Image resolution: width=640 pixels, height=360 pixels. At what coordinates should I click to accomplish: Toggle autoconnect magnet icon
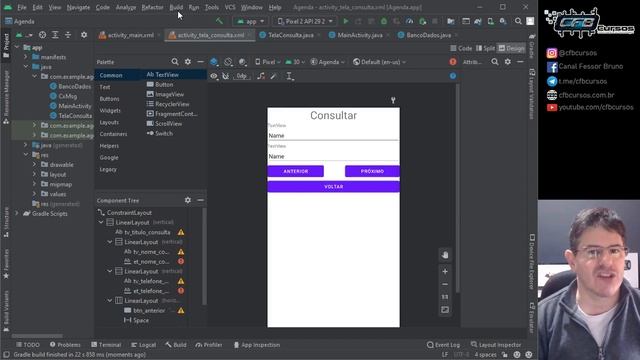click(x=225, y=76)
